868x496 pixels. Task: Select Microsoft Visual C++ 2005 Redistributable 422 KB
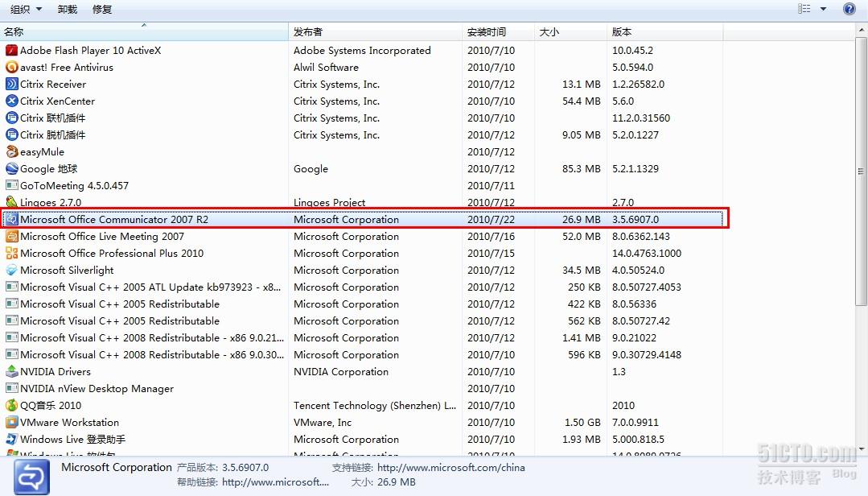click(363, 304)
